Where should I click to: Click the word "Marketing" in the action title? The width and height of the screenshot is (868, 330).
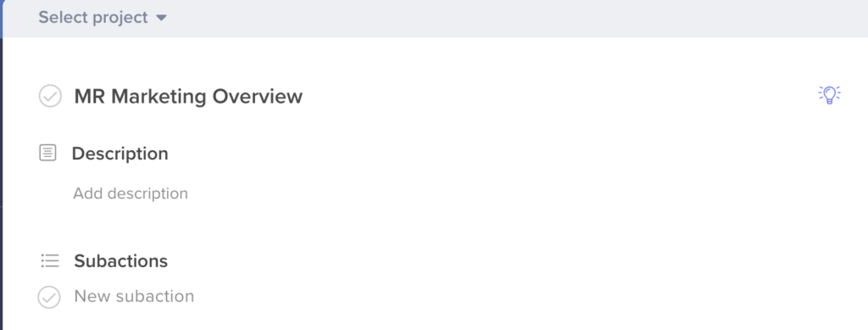click(x=159, y=97)
